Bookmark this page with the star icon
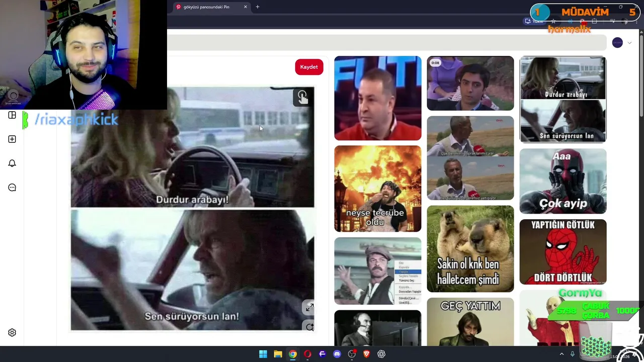Screen dimensions: 644x362 (553, 21)
